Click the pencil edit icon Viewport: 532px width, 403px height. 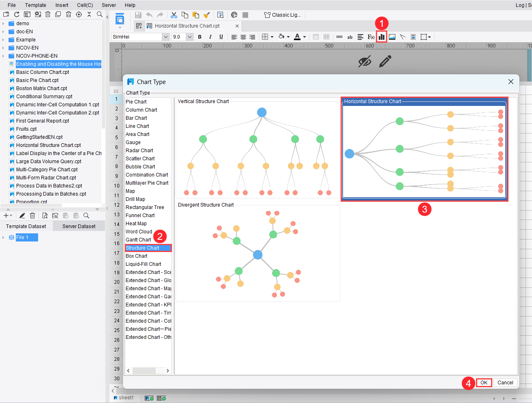click(x=385, y=61)
